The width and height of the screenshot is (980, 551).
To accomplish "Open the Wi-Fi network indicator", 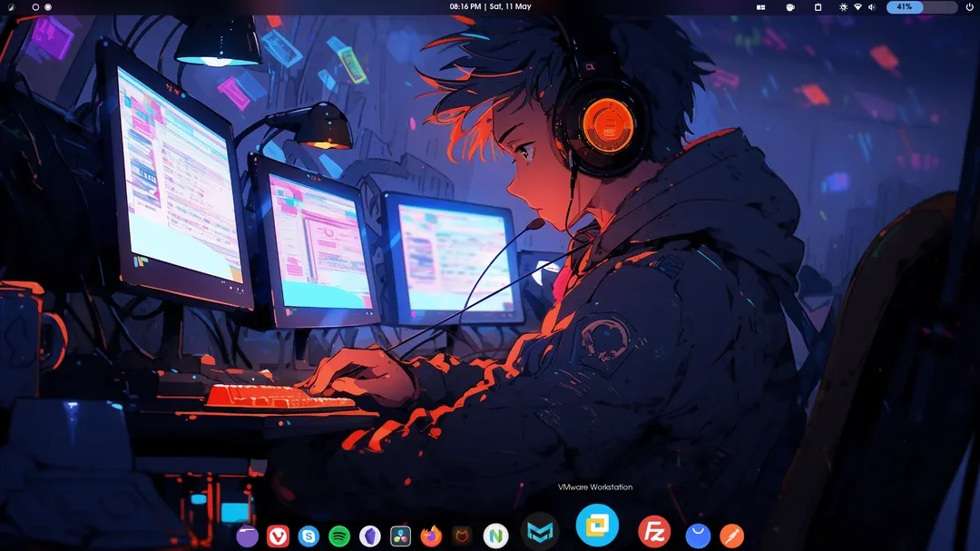I will coord(857,7).
